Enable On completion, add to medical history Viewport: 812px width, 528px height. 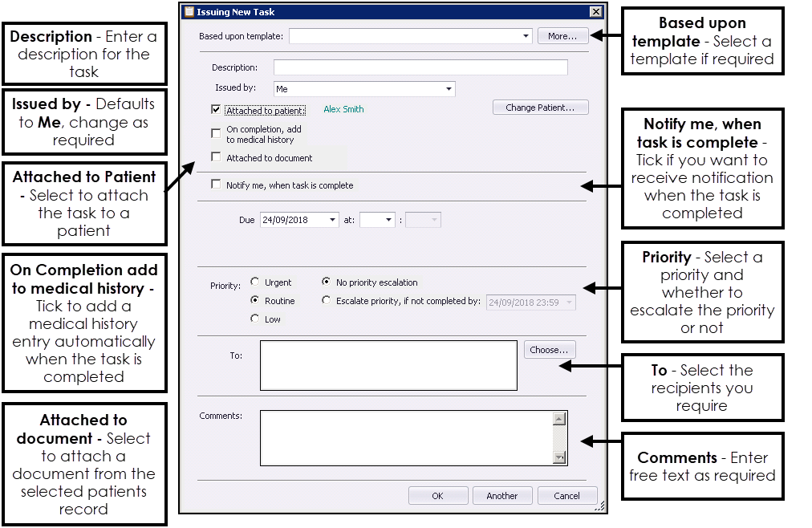(216, 133)
